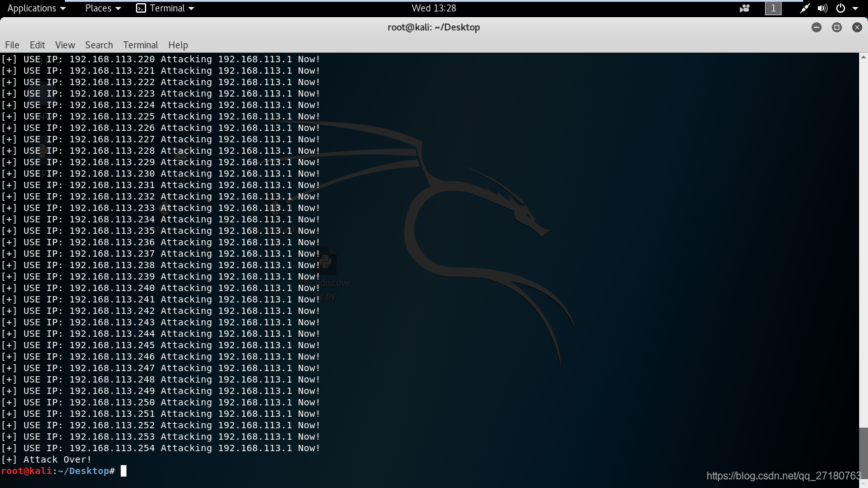This screenshot has width=868, height=488.
Task: Click the line with IP 192.168.113.254
Action: tap(161, 448)
